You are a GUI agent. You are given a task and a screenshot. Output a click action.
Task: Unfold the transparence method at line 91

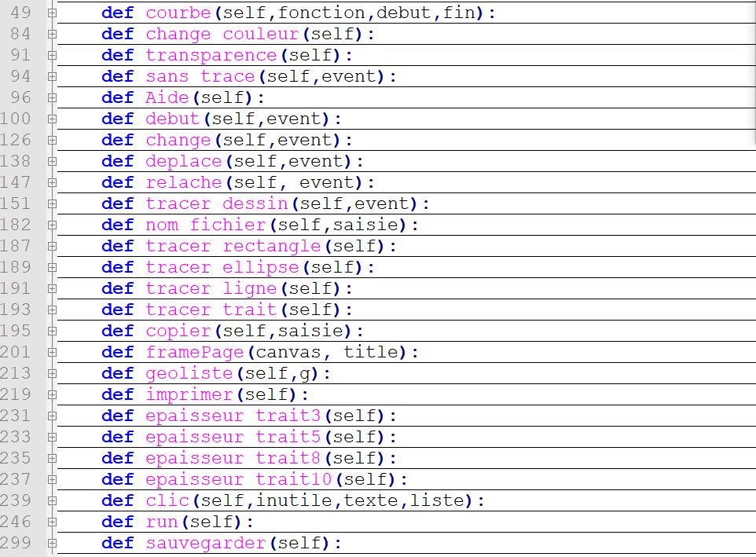click(52, 56)
